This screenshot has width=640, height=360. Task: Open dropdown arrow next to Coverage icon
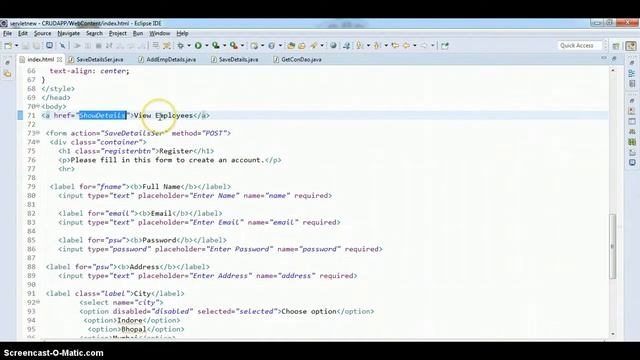pyautogui.click(x=224, y=46)
